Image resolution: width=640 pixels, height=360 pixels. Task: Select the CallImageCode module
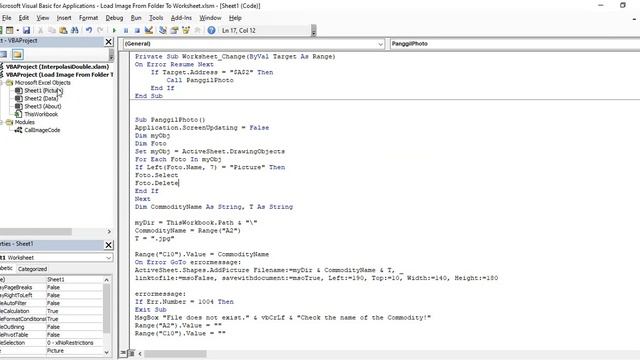(42, 130)
